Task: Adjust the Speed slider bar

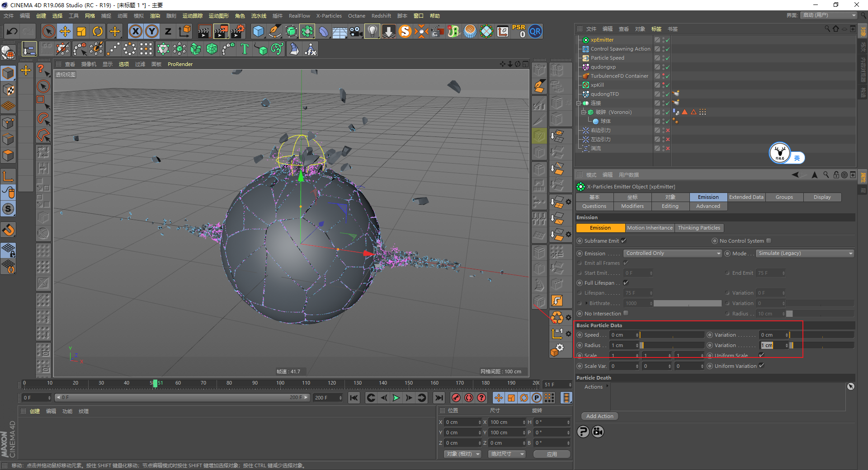Action: pyautogui.click(x=672, y=335)
